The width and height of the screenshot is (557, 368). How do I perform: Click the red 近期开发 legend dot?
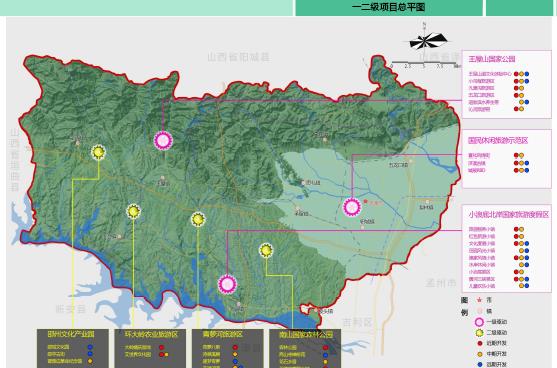(480, 343)
